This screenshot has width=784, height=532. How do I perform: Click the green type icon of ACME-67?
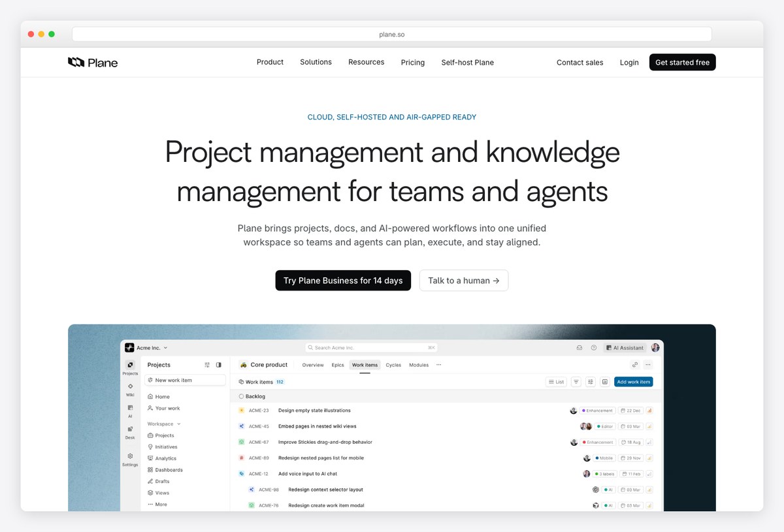[241, 442]
